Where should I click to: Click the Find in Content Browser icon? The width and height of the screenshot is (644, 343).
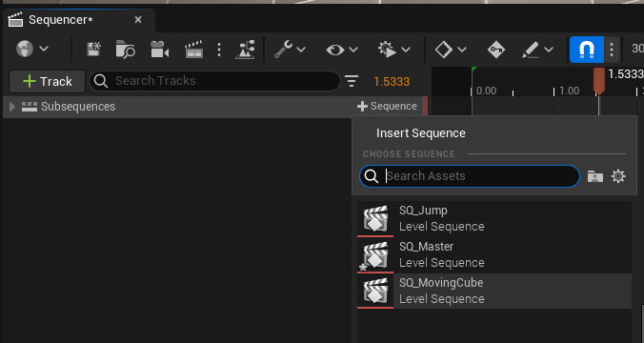point(125,50)
